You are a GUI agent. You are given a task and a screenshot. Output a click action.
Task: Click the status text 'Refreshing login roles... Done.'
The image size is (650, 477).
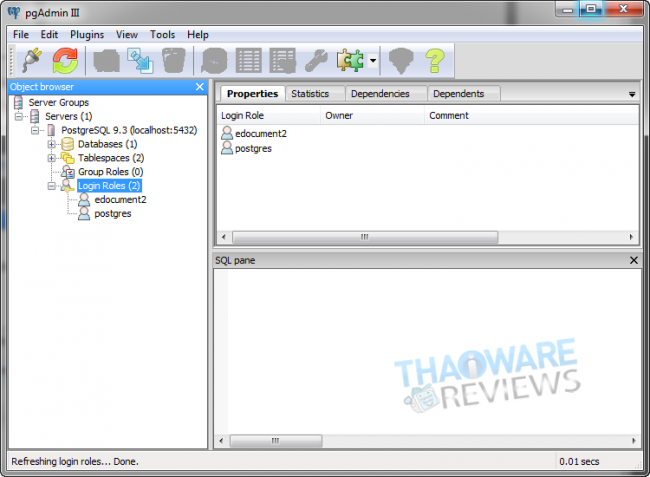coord(75,461)
